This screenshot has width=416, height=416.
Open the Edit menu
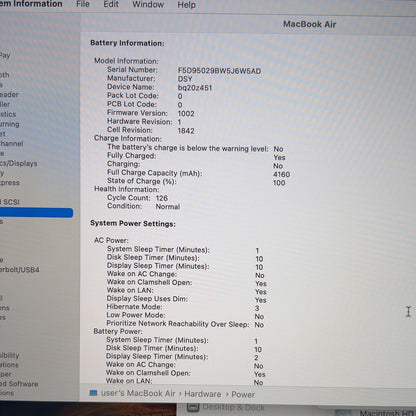coord(111,4)
